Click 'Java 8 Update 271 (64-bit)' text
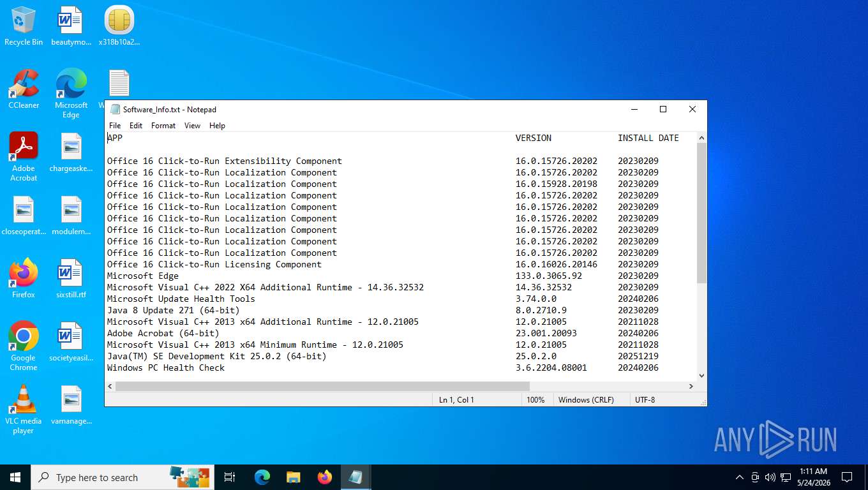This screenshot has height=490, width=868. [174, 310]
